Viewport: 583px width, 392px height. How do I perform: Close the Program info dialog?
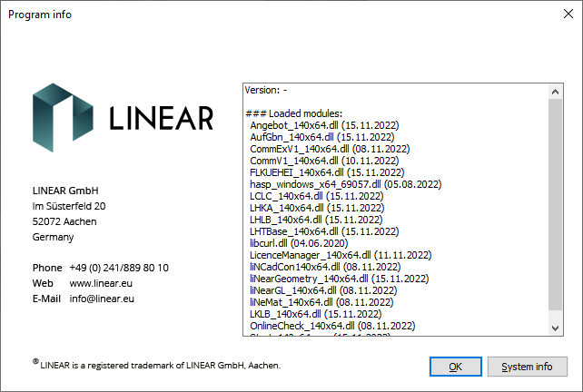pos(568,15)
